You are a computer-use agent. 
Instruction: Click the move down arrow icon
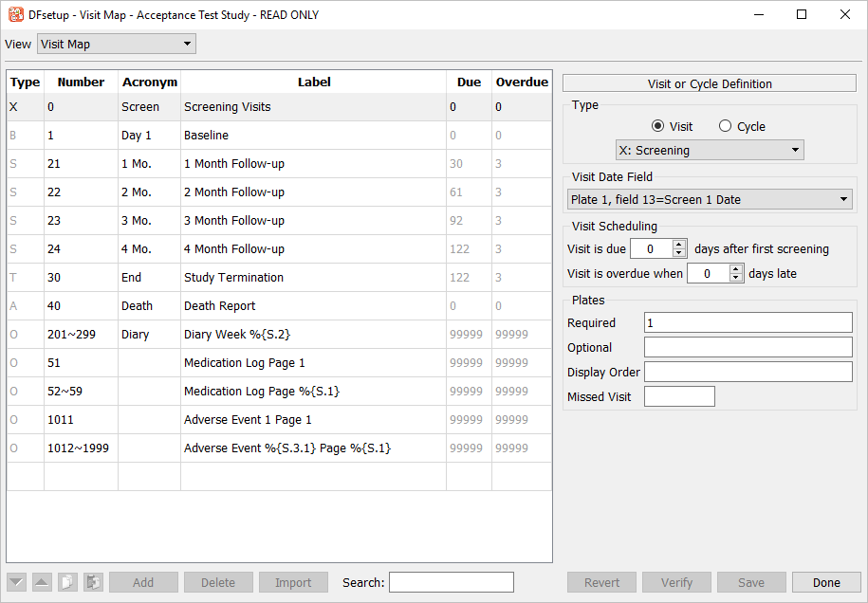pos(16,582)
